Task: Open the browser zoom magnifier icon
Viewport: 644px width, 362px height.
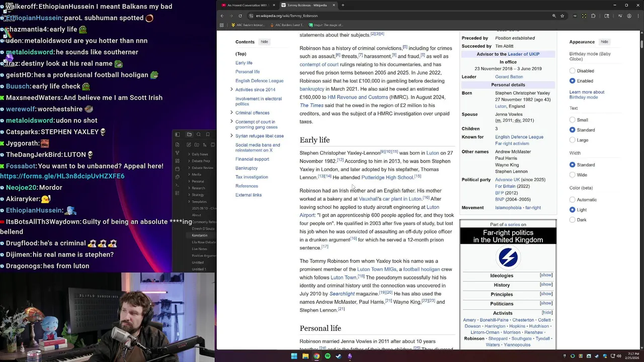Action: pos(554,16)
